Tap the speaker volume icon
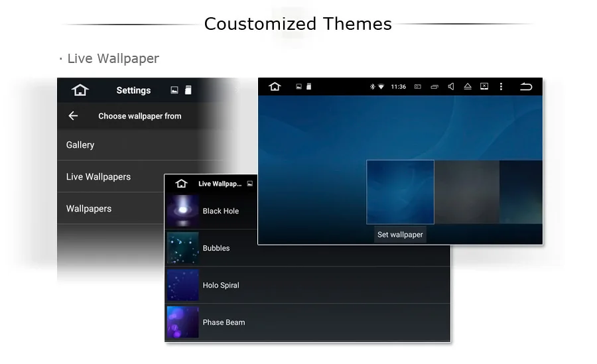This screenshot has height=364, width=597. click(x=451, y=86)
